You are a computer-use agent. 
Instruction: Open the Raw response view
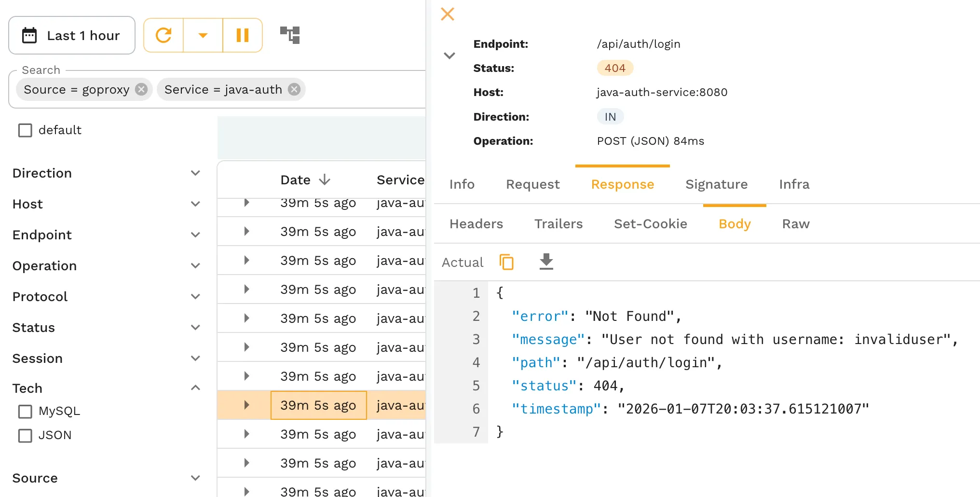tap(795, 223)
